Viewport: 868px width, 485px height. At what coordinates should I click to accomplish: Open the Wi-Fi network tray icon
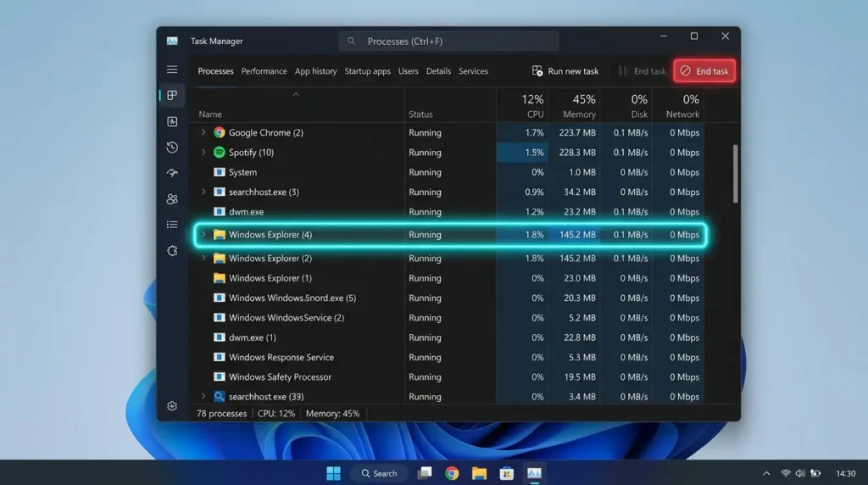[786, 473]
